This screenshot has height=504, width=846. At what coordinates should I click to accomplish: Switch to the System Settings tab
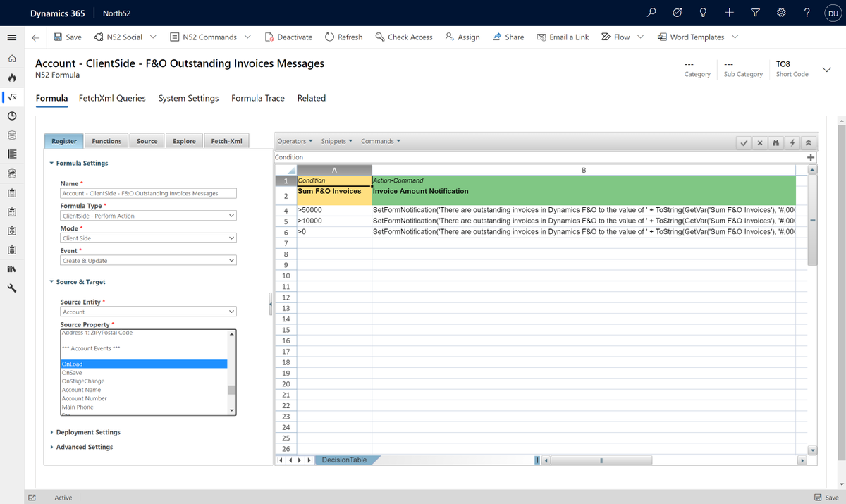(x=188, y=98)
